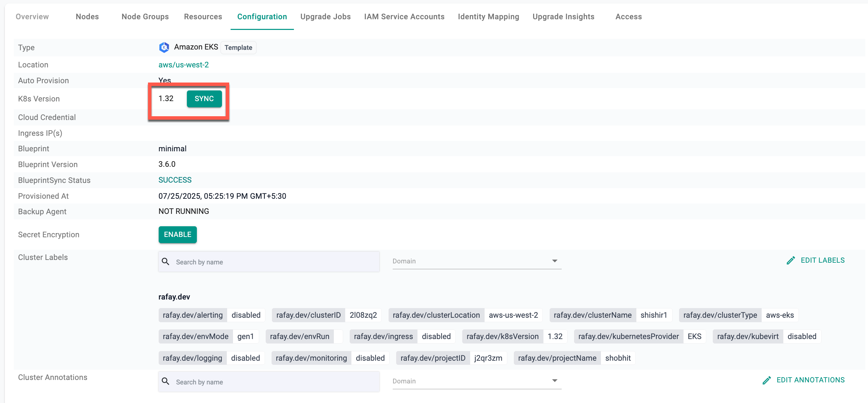Image resolution: width=868 pixels, height=403 pixels.
Task: Open the aws/us-west-2 location link
Action: [x=184, y=65]
